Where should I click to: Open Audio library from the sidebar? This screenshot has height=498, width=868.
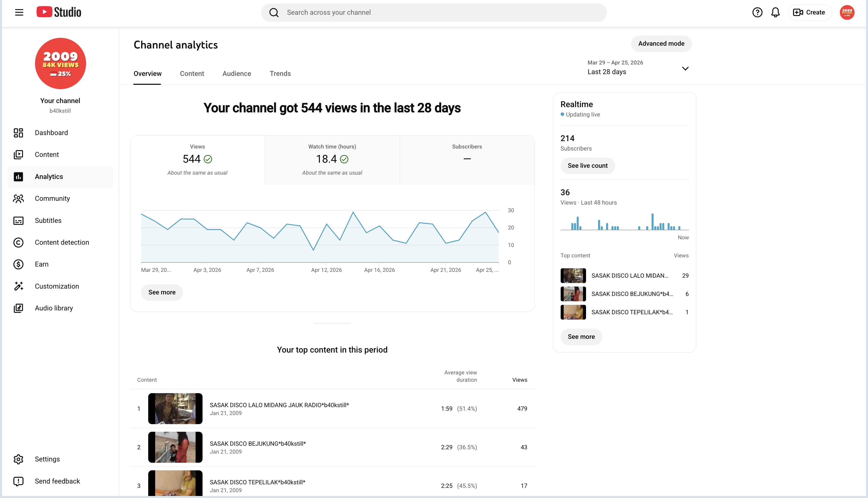60,308
